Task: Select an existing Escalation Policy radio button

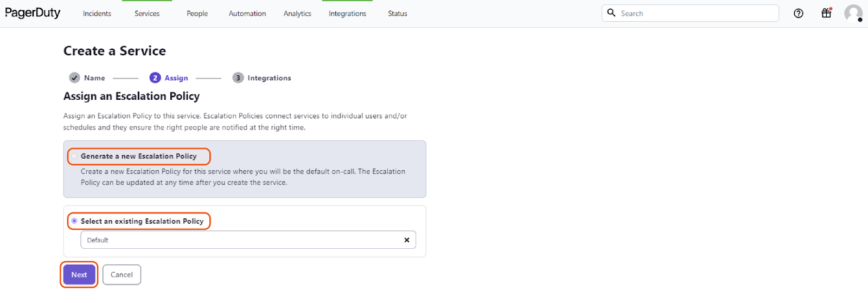Action: 74,221
